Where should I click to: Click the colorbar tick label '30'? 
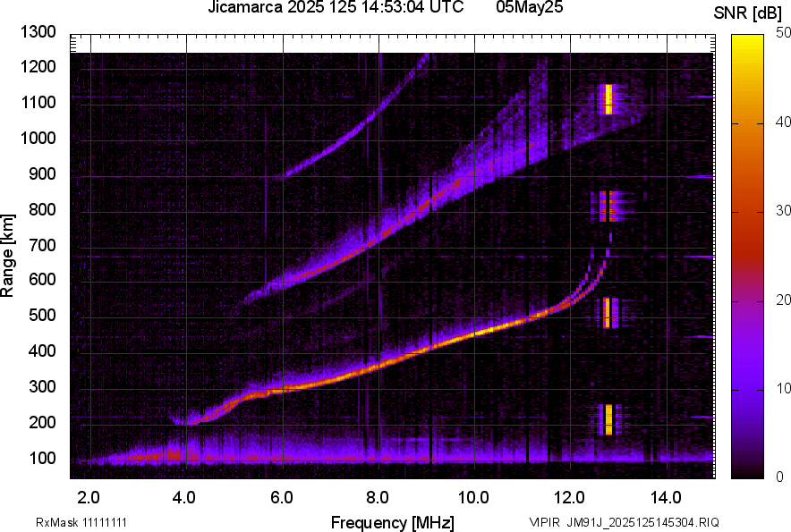point(784,211)
